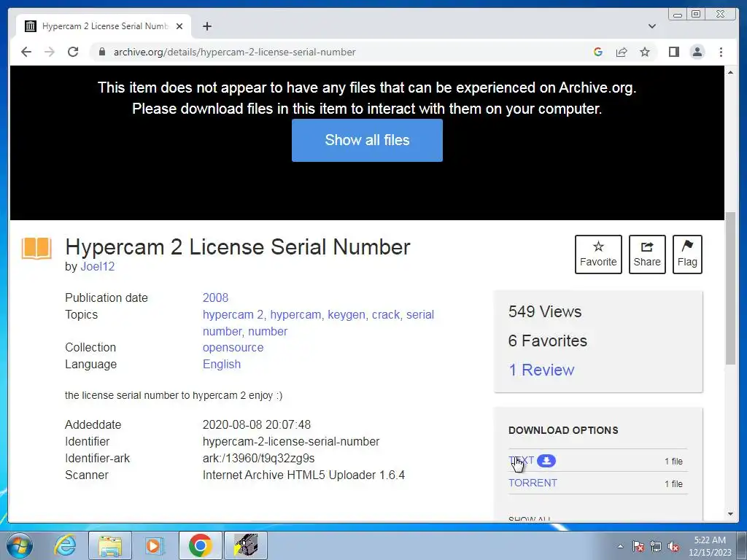This screenshot has height=560, width=747.
Task: Switch to Chrome in taskbar
Action: pyautogui.click(x=200, y=545)
